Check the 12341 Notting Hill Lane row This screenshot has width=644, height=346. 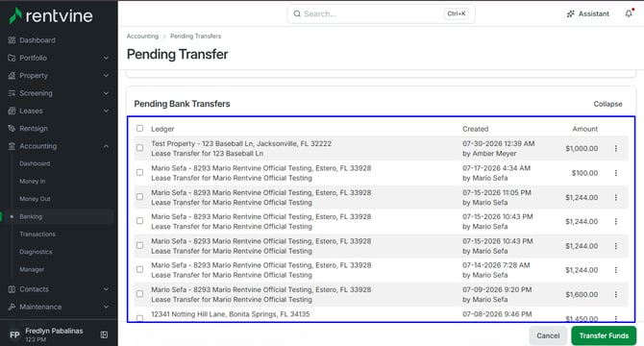(x=139, y=318)
